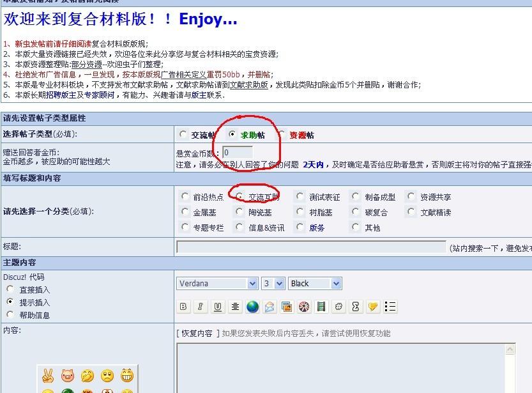Select the 交流帖 post type

[183, 134]
